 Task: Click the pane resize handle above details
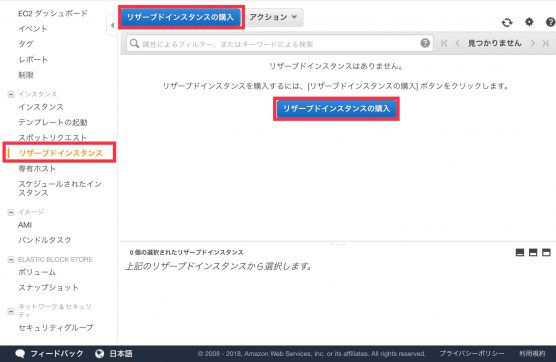(x=338, y=244)
